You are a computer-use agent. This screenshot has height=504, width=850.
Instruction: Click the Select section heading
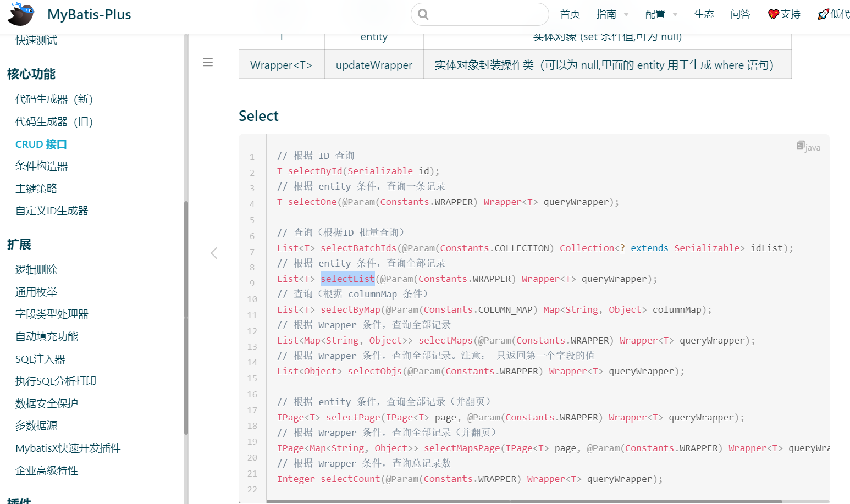(258, 116)
